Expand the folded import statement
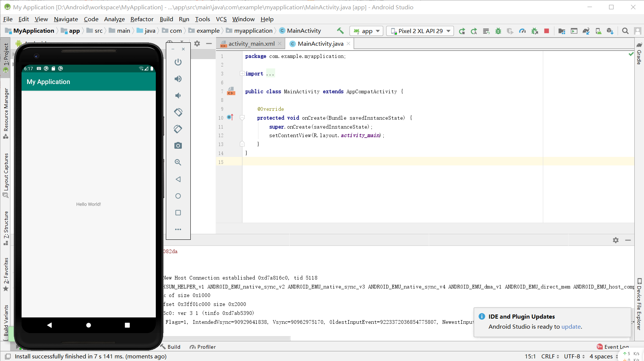644x361 pixels. click(x=242, y=74)
